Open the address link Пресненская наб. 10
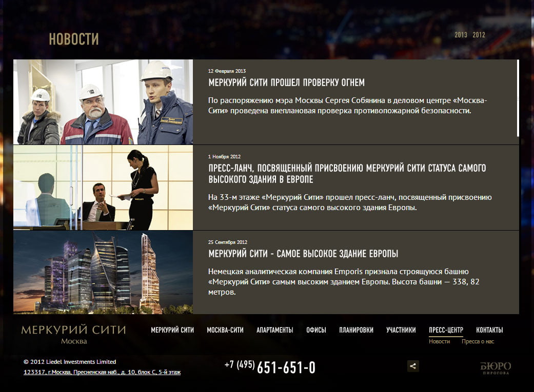The image size is (534, 392). (102, 372)
